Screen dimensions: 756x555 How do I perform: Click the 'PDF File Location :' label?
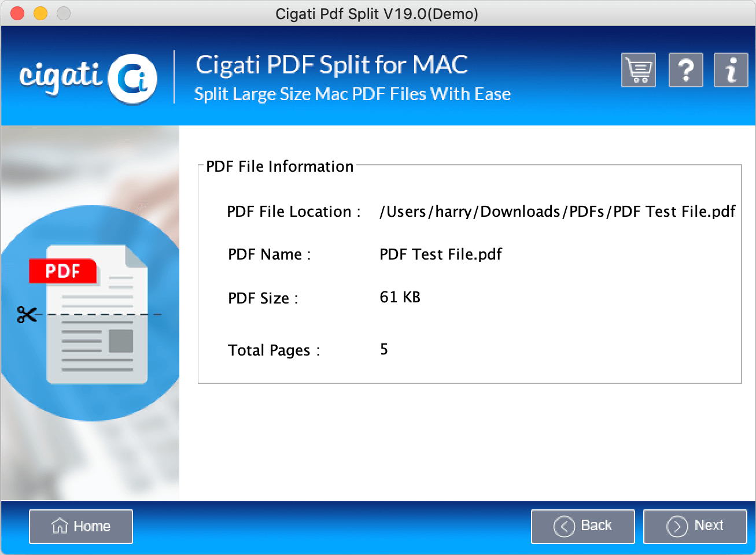click(294, 212)
